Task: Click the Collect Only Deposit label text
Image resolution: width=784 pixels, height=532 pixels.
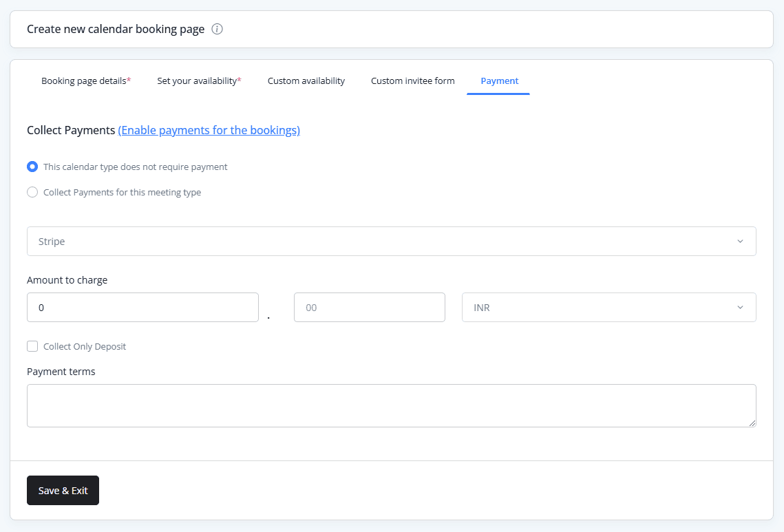Action: tap(85, 346)
